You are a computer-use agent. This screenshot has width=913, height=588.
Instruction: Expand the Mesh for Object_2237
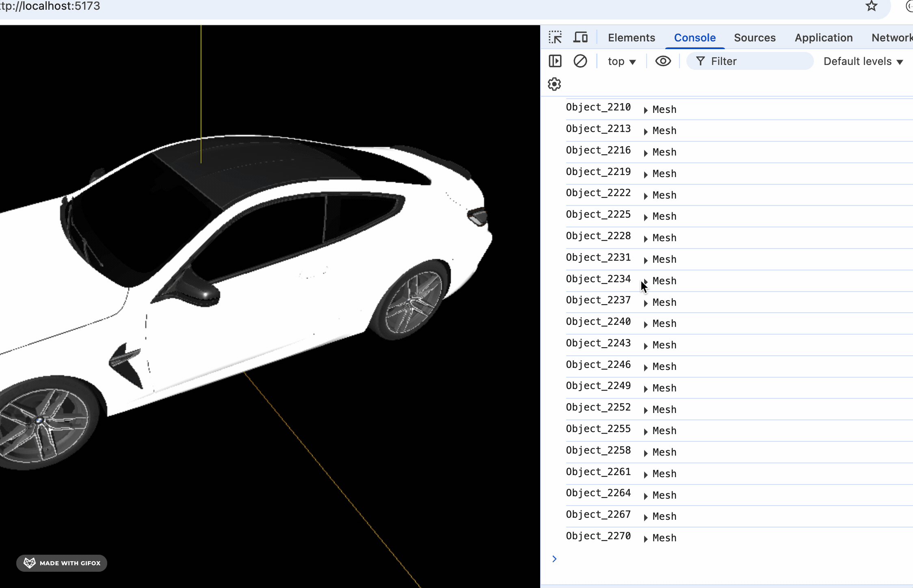(x=645, y=303)
